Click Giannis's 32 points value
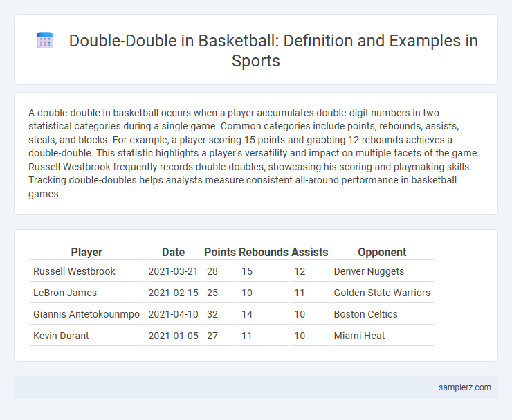The width and height of the screenshot is (512, 420). click(212, 314)
